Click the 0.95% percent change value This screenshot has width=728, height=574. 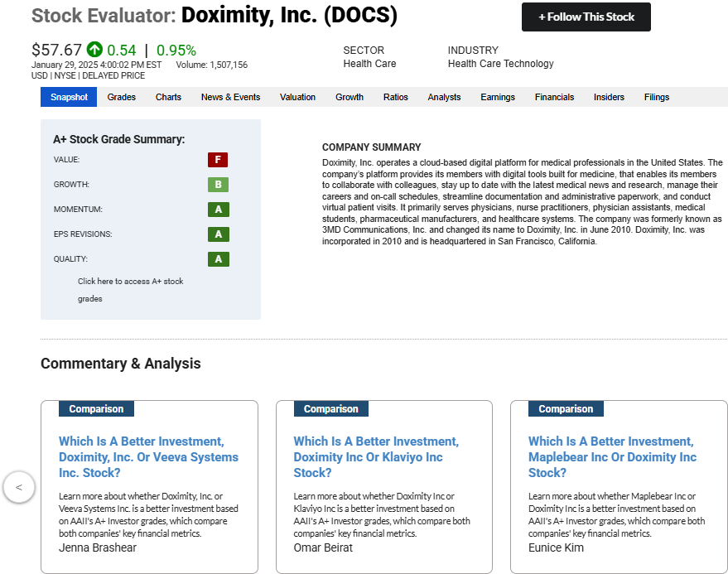(176, 51)
